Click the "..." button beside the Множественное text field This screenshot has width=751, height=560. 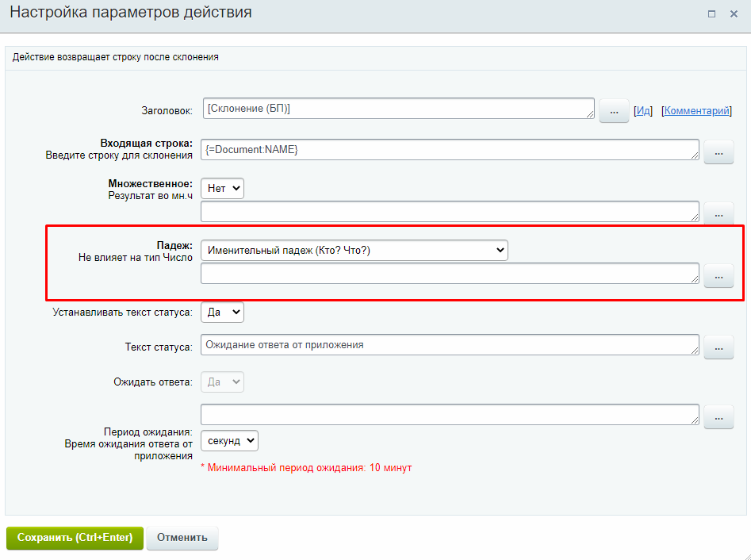718,213
